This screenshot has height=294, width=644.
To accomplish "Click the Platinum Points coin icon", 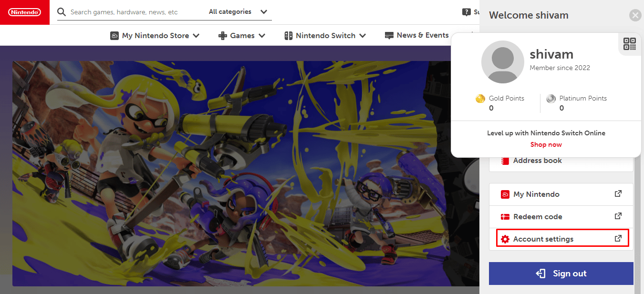I will tap(551, 99).
